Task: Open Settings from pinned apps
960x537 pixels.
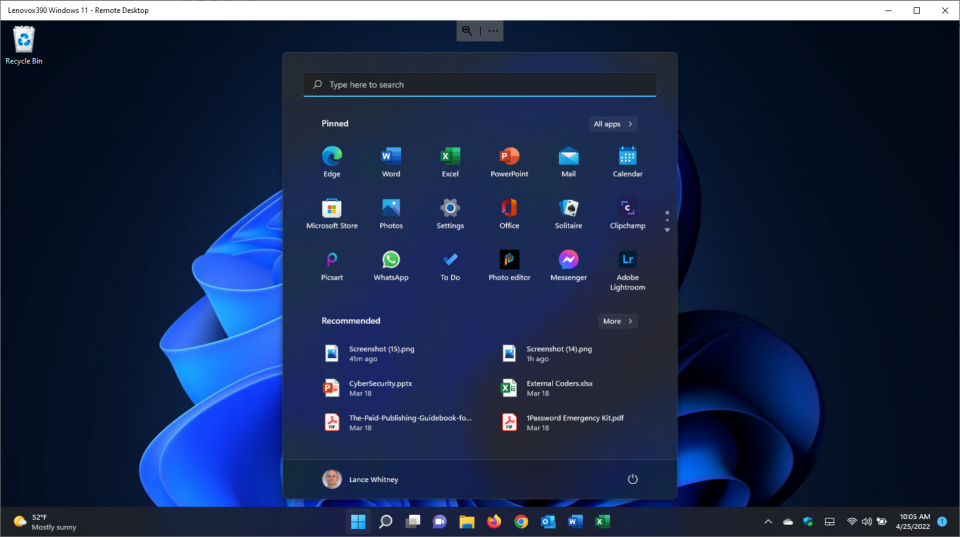Action: [450, 213]
